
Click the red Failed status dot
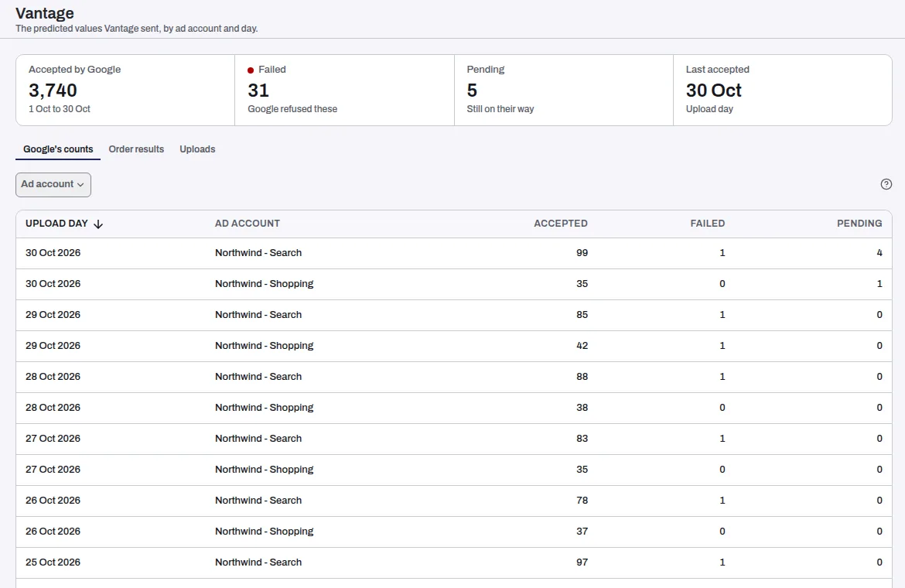point(251,70)
